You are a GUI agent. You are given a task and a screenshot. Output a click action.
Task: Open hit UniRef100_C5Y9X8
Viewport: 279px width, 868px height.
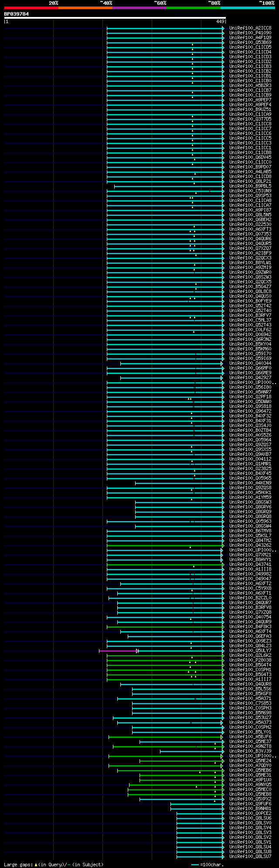tap(250, 588)
